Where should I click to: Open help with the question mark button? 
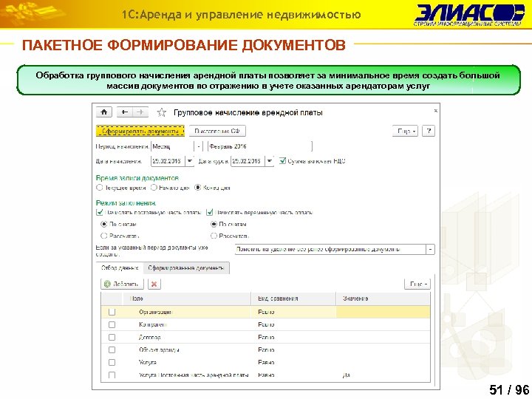pyautogui.click(x=429, y=131)
